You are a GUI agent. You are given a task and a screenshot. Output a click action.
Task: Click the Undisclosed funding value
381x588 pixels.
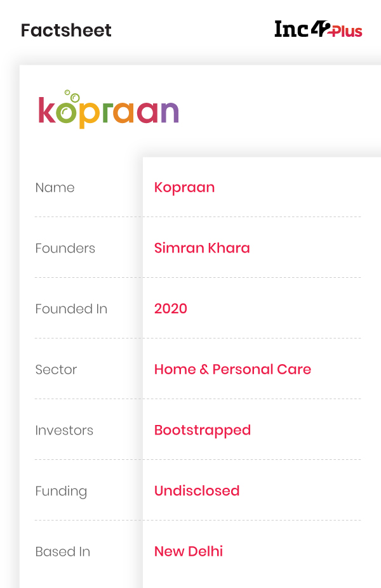pyautogui.click(x=196, y=491)
